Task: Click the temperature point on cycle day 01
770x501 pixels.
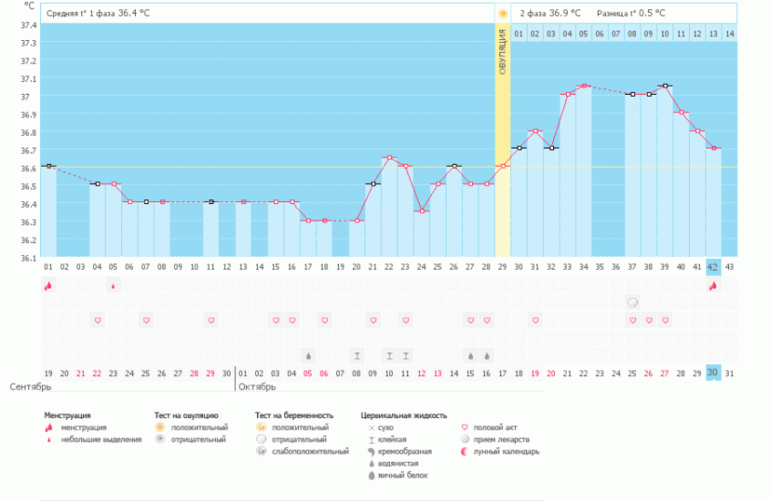Action: click(x=48, y=166)
